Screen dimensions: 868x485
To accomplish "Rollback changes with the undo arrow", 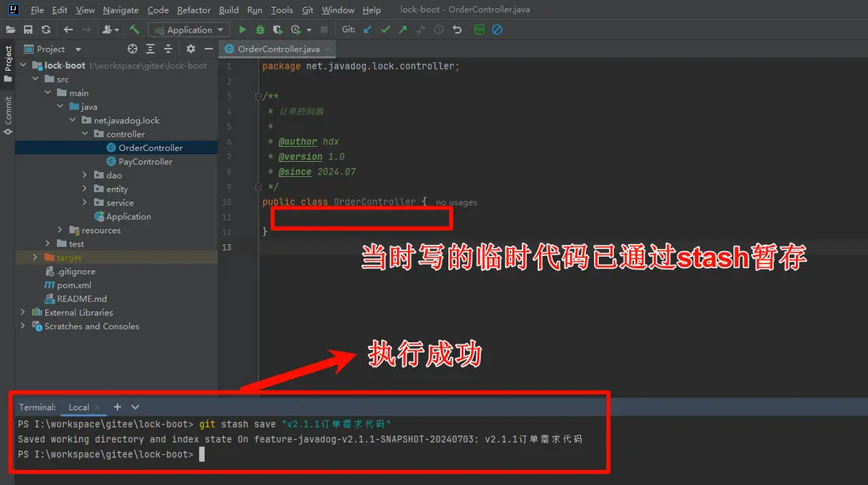I will pos(457,30).
